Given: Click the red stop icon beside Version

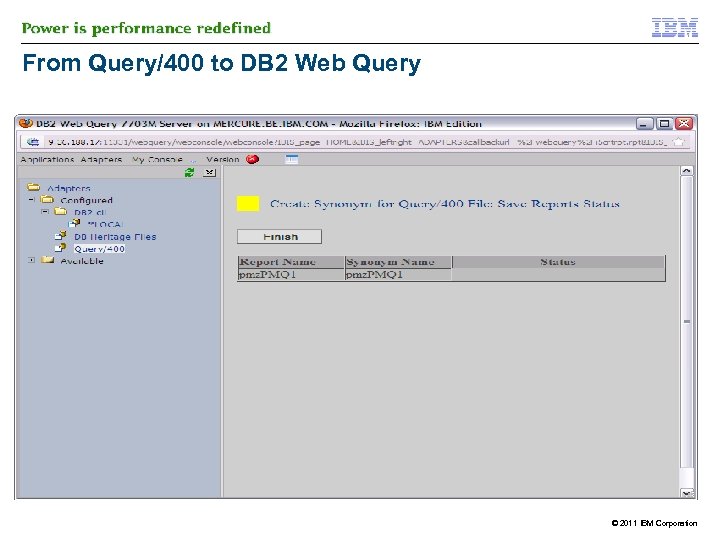Looking at the screenshot, I should pyautogui.click(x=253, y=159).
